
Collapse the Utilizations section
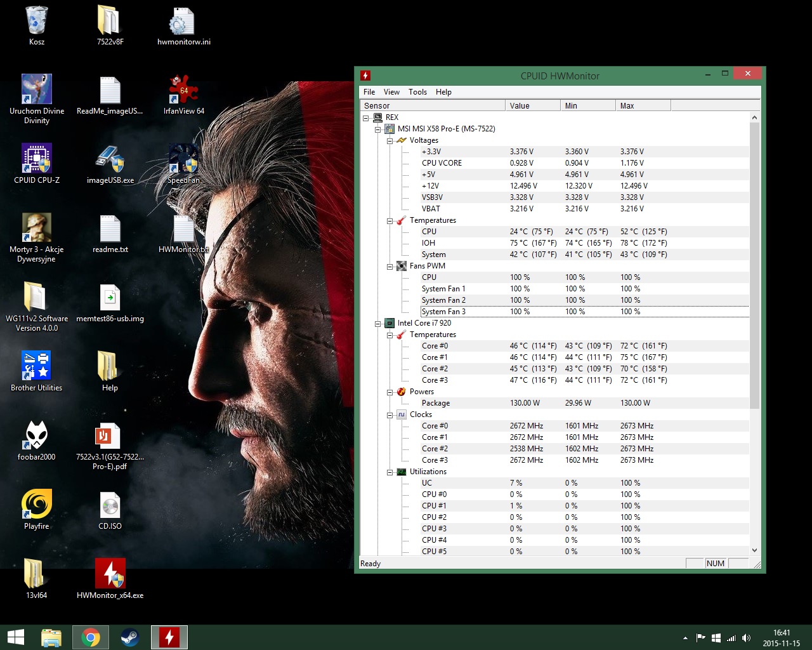tap(390, 472)
